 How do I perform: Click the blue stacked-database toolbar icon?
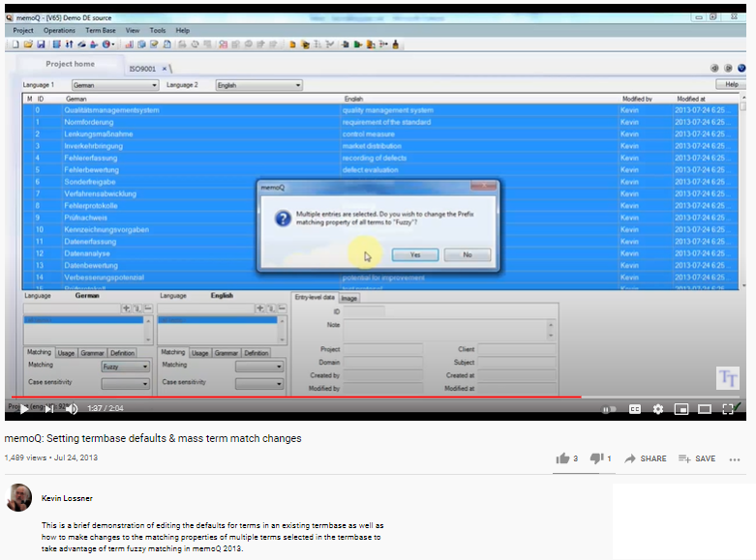[56, 44]
